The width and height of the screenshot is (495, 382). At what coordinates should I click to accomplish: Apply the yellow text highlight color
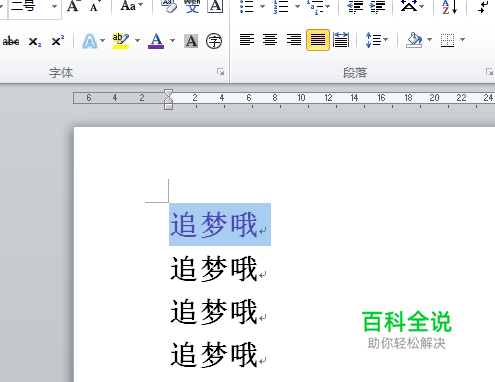[121, 41]
